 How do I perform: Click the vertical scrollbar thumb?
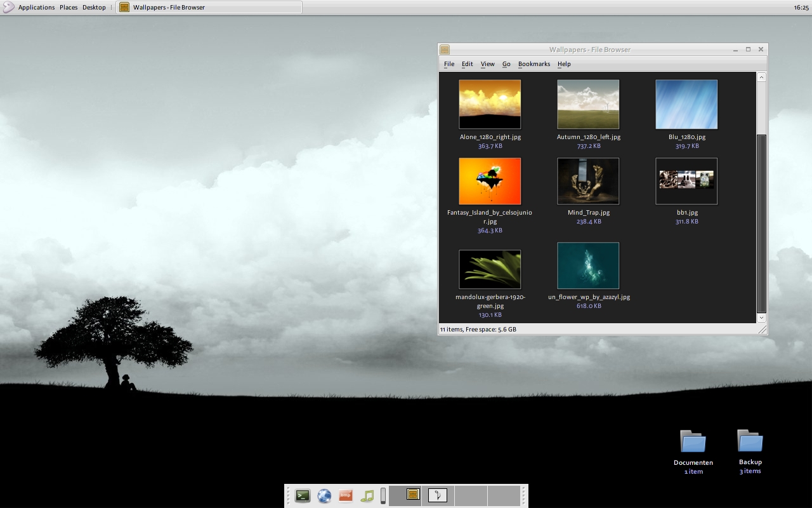(x=761, y=223)
